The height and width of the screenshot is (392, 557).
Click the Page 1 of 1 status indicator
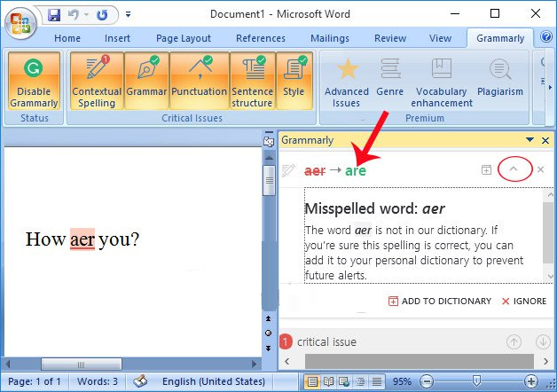coord(34,381)
